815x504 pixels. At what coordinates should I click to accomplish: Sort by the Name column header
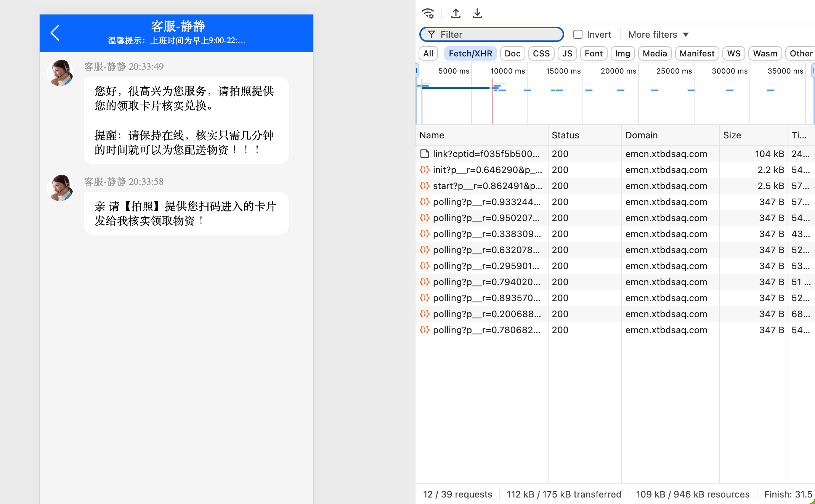click(481, 135)
